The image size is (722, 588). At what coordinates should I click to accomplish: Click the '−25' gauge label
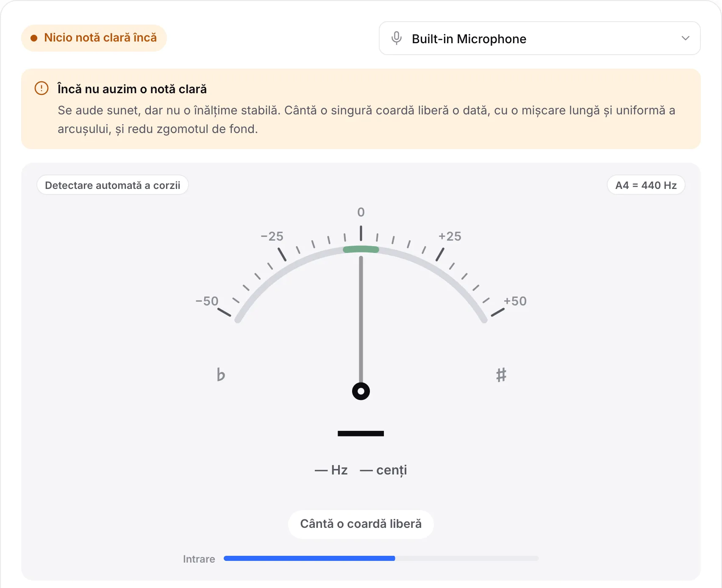click(272, 236)
